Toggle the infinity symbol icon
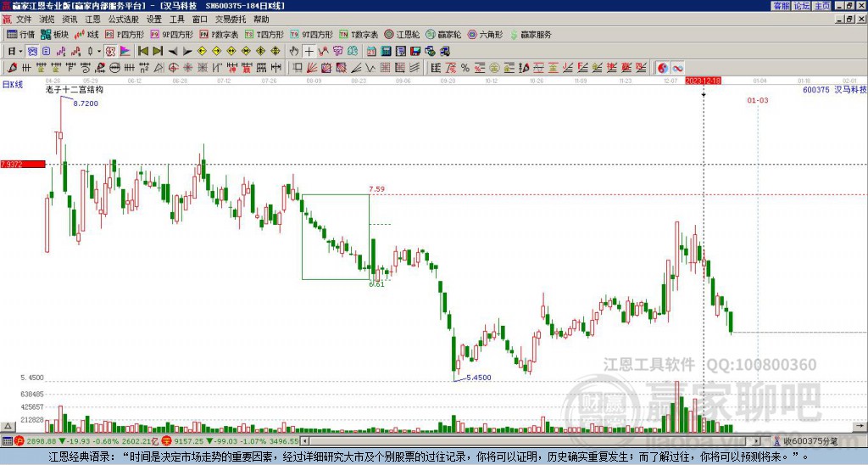 [677, 68]
